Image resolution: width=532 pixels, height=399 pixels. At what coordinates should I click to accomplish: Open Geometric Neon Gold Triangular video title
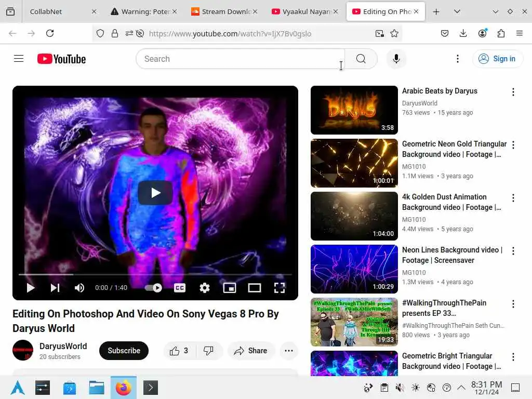point(454,149)
